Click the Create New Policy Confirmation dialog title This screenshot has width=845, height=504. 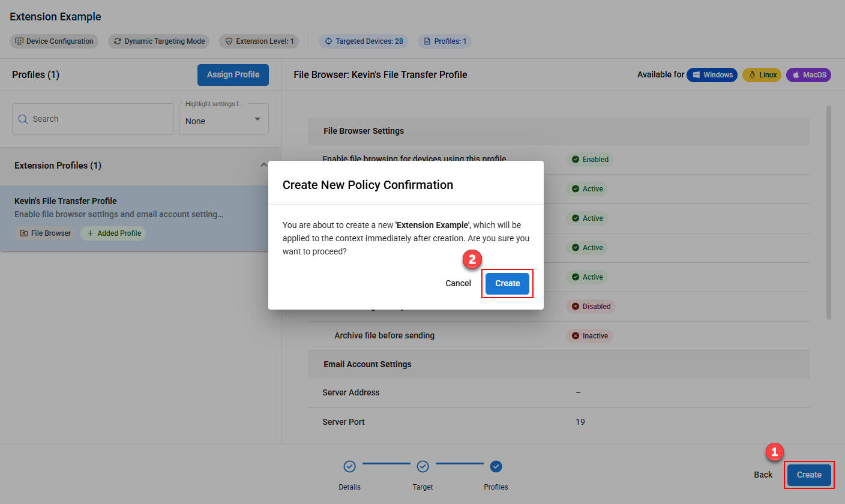point(368,185)
